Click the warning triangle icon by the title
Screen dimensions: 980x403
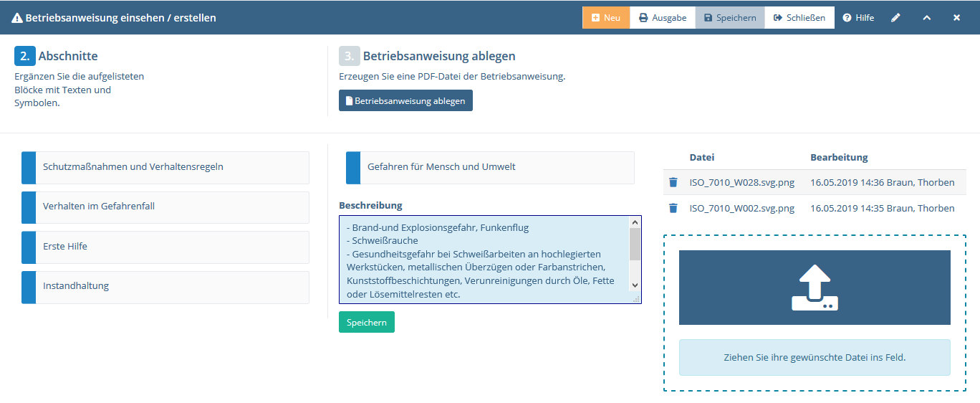[x=17, y=18]
